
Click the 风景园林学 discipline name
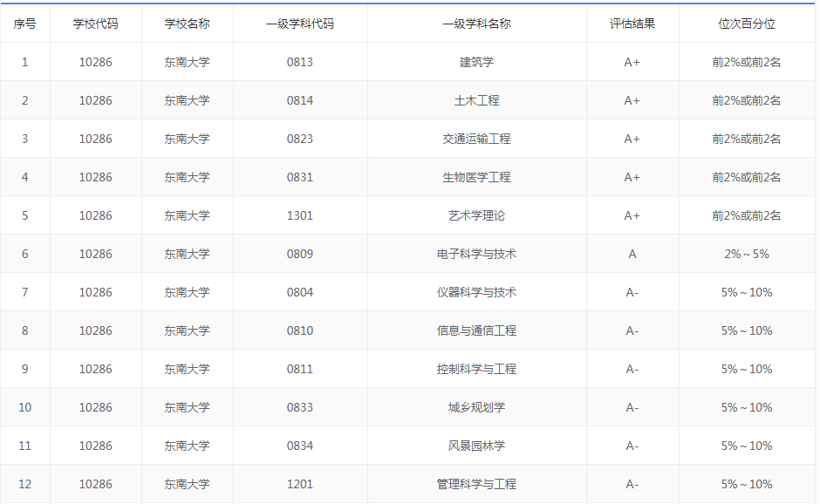(x=476, y=446)
